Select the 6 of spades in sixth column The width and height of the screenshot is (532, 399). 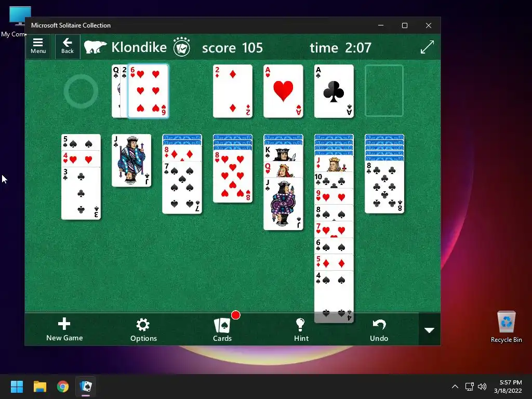click(334, 246)
